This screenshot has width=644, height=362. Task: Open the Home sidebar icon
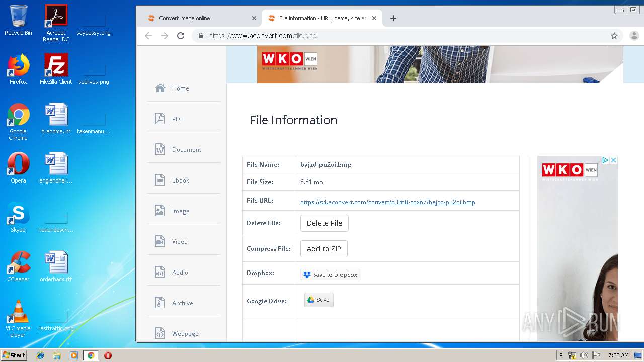[160, 88]
